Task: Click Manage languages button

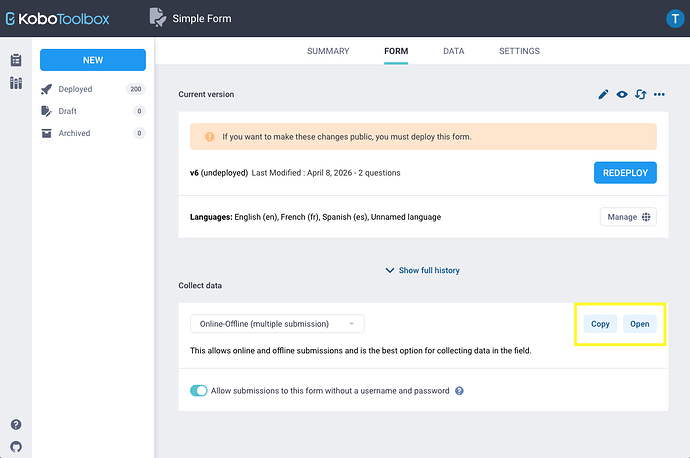Action: point(628,216)
